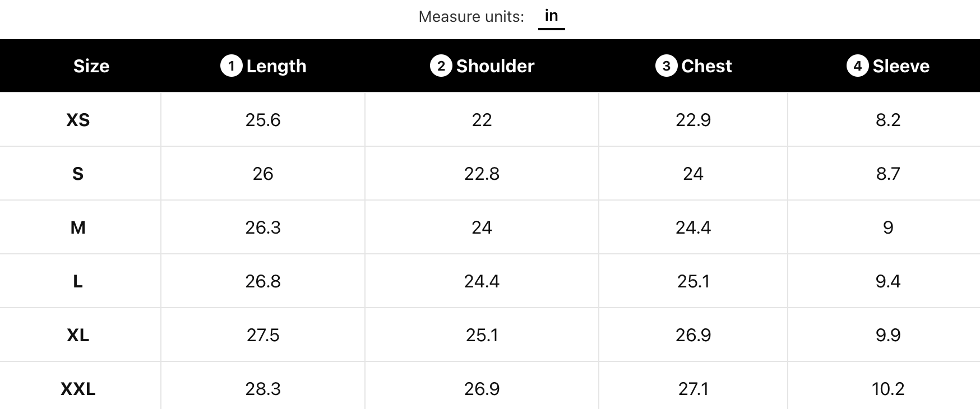Click the number 4 Sleeve badge icon

(x=857, y=66)
